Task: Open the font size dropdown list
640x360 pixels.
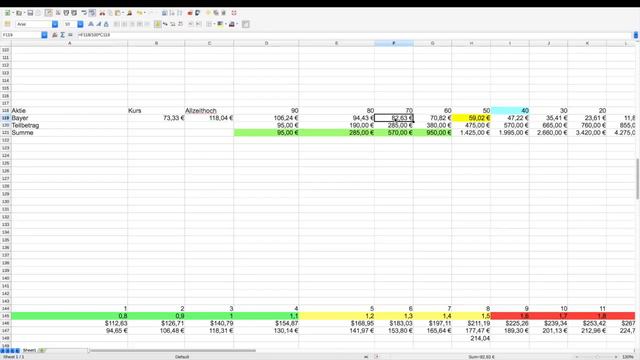Action: point(80,24)
